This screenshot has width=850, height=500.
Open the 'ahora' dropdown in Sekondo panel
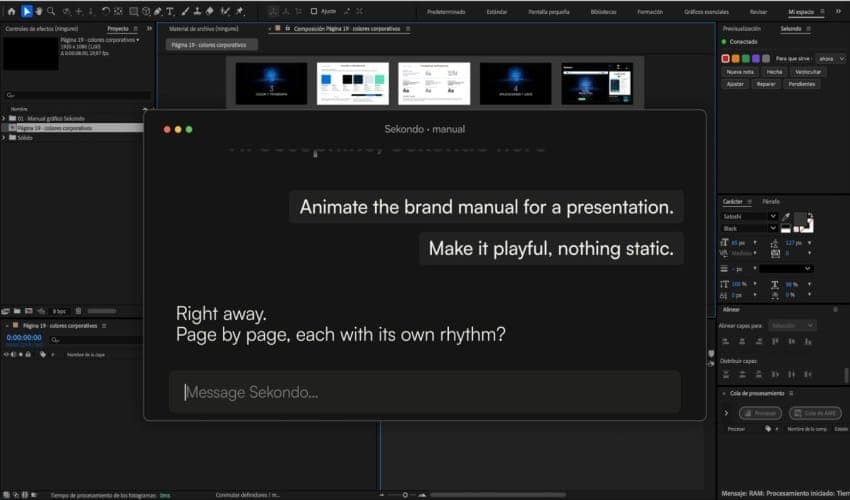(831, 59)
